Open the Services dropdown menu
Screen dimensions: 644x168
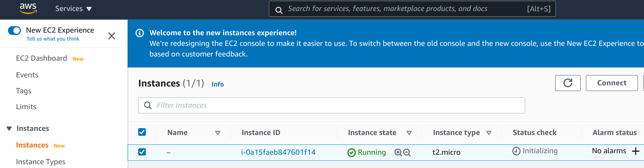pyautogui.click(x=73, y=9)
